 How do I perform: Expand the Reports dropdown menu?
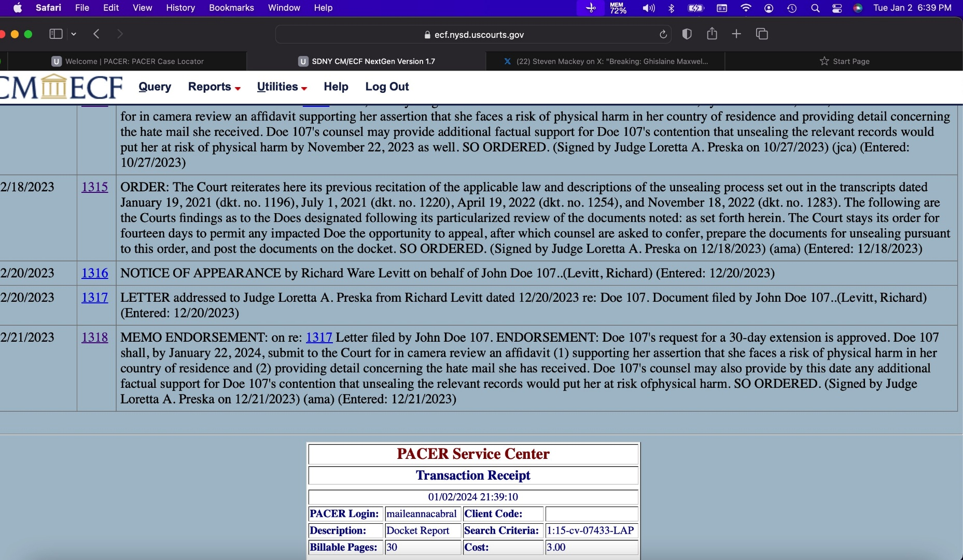coord(214,87)
